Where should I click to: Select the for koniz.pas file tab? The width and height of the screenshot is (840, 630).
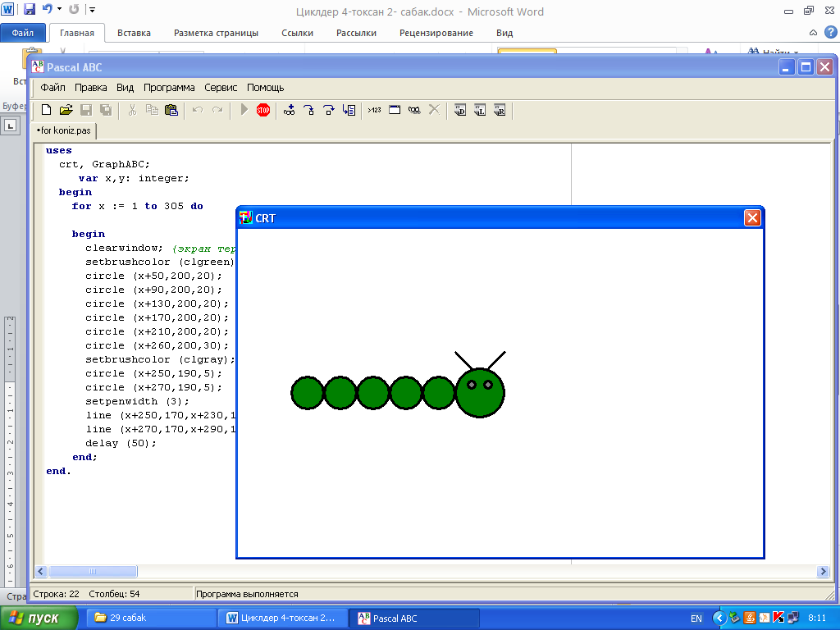pyautogui.click(x=64, y=130)
